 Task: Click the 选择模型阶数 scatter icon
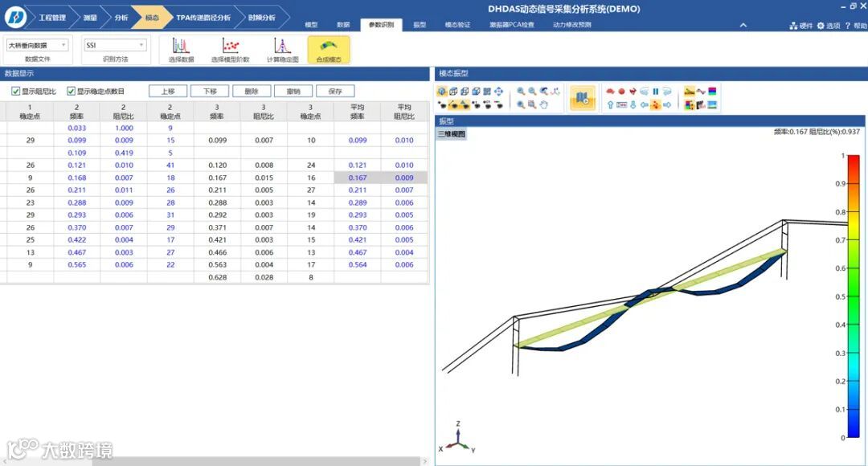(231, 46)
